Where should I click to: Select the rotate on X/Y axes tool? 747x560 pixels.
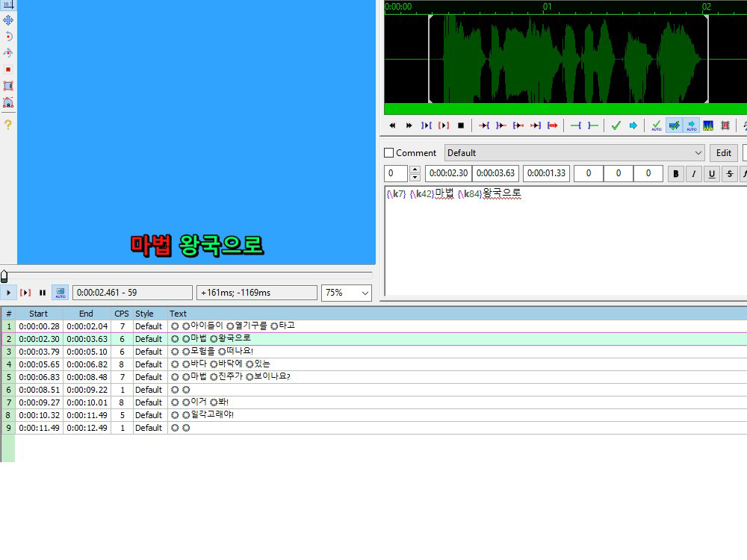8,53
